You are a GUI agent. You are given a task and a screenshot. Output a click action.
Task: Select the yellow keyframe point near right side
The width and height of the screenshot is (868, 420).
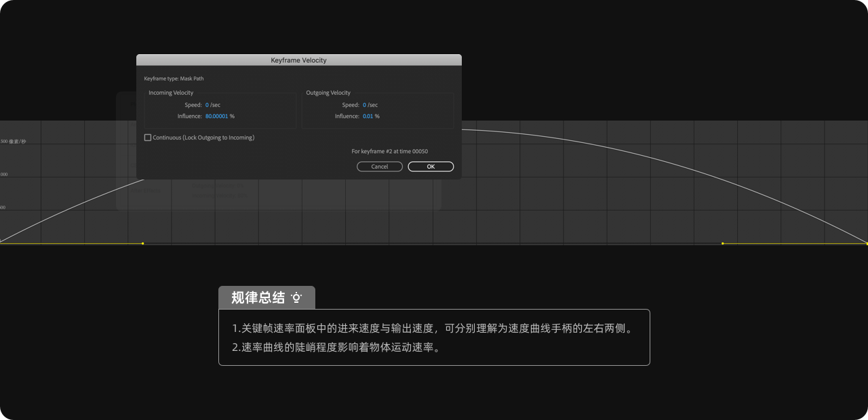(x=722, y=243)
